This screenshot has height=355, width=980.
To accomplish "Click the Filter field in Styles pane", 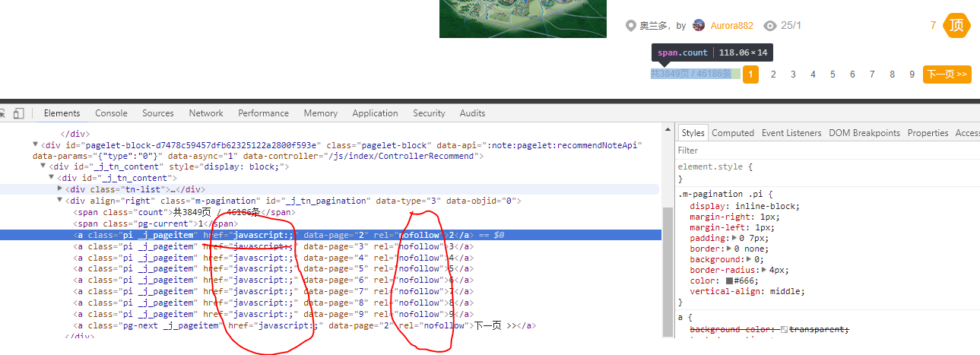I will 821,151.
